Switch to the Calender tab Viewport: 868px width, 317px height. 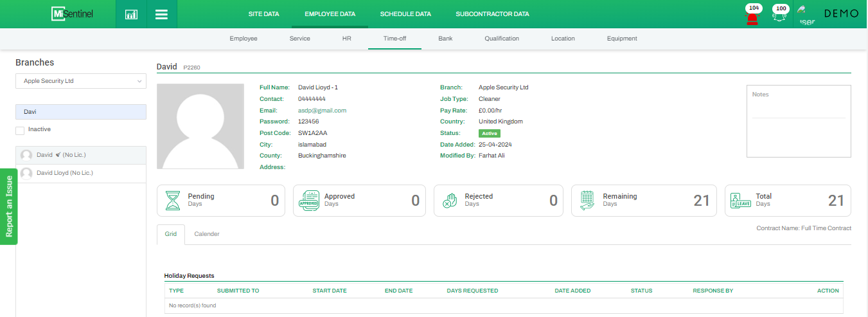(x=207, y=234)
